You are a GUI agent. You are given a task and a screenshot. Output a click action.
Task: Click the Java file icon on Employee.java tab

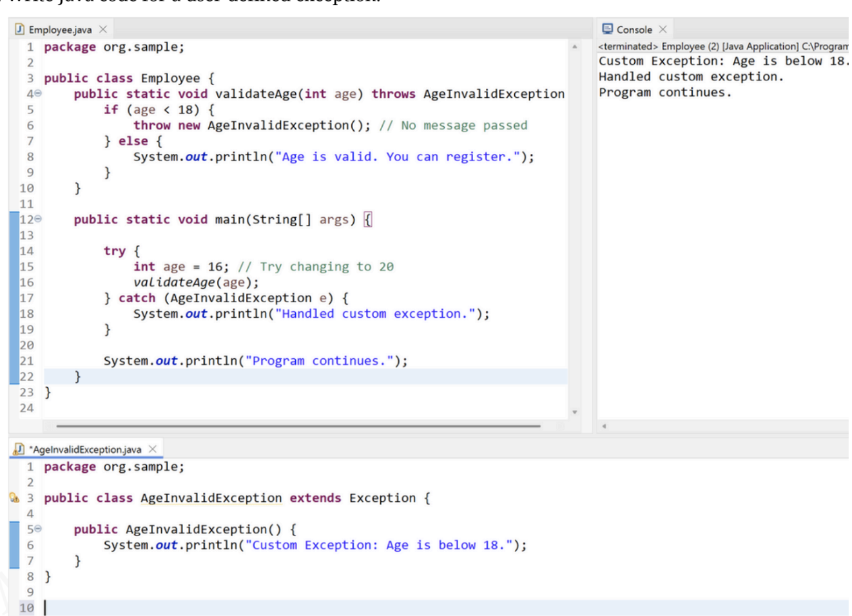(20, 30)
